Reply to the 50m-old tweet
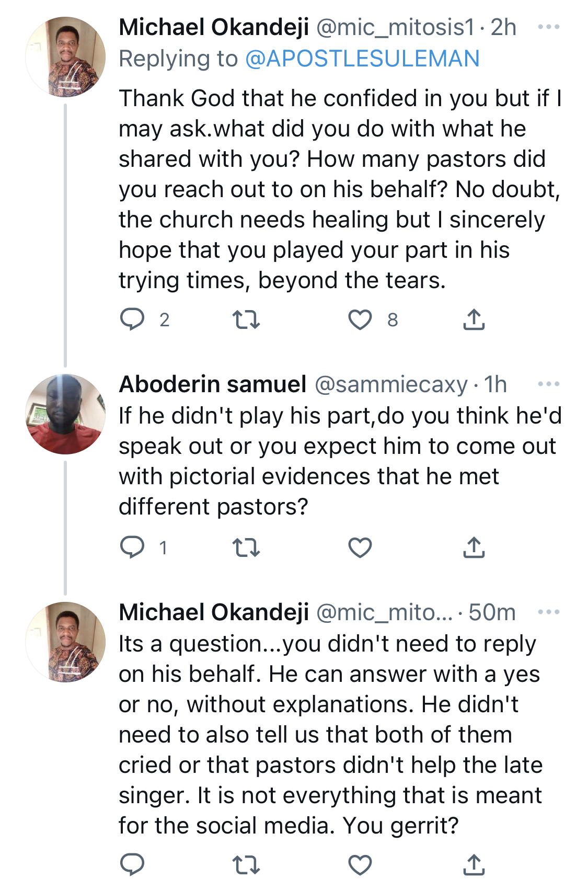This screenshot has height=890, width=588. click(x=132, y=865)
